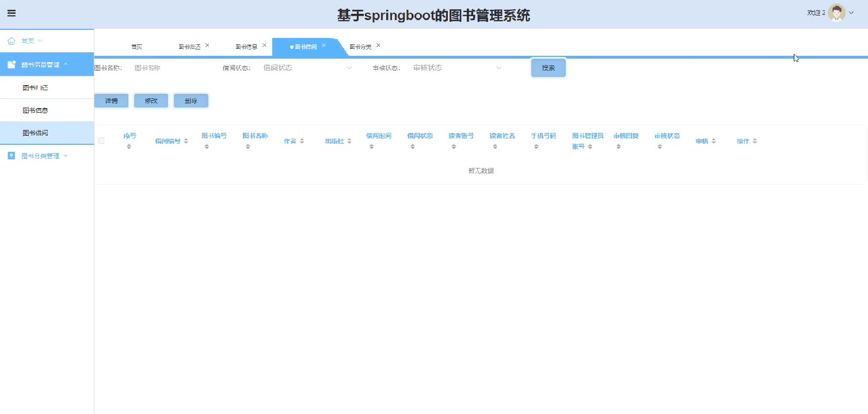Sort by the 审核回复 column arrows

(x=619, y=147)
